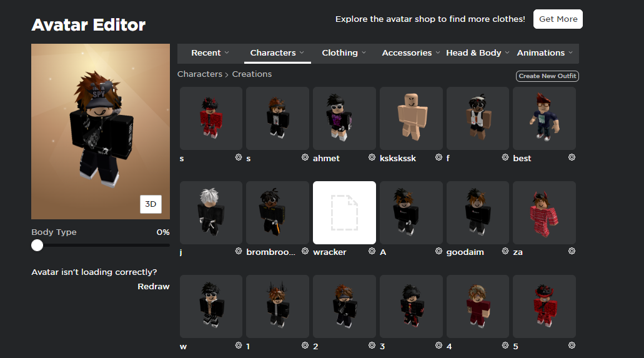The image size is (644, 358).
Task: Expand the Animations tab chevron
Action: click(570, 52)
